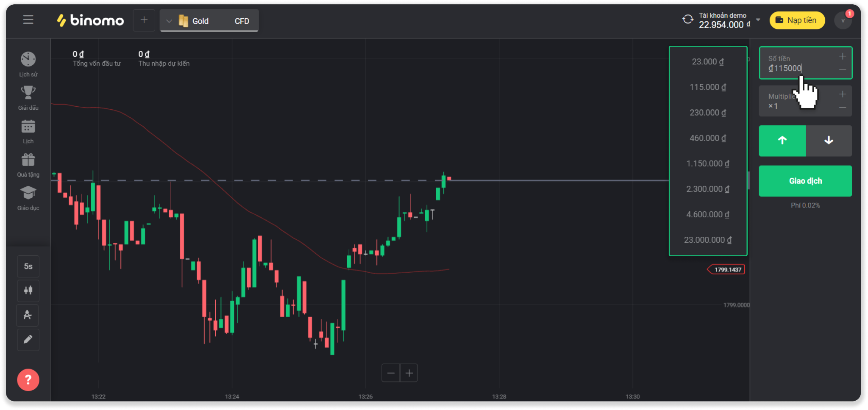The image size is (868, 410).
Task: Open the 5s timeframe selector
Action: pyautogui.click(x=28, y=266)
